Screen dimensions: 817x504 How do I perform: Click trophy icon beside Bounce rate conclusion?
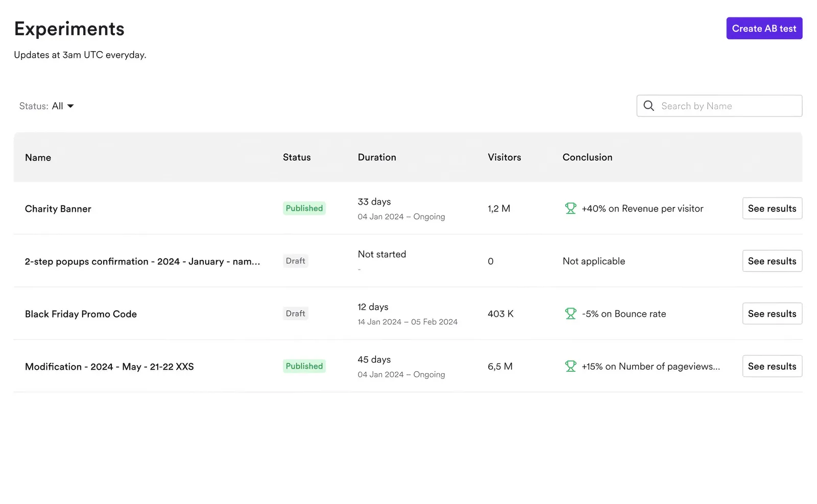pyautogui.click(x=570, y=314)
